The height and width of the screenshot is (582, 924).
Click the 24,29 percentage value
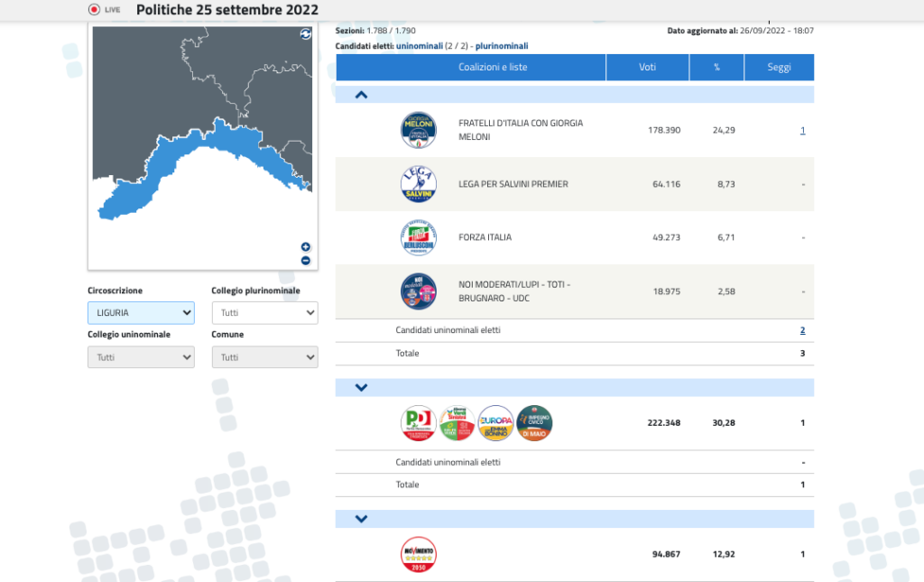point(724,130)
